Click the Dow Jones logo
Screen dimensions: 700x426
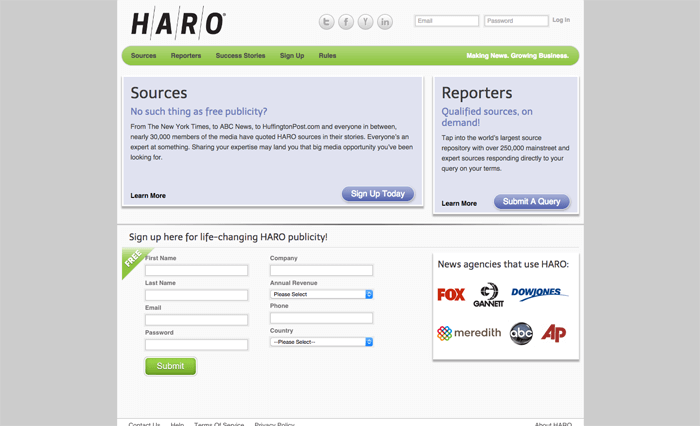pos(540,293)
